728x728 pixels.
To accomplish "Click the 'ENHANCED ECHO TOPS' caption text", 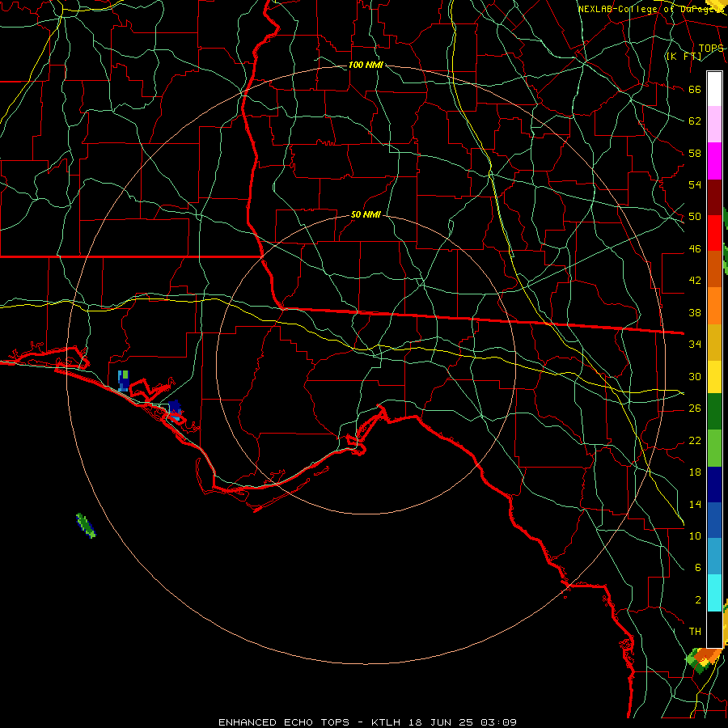I will (284, 722).
